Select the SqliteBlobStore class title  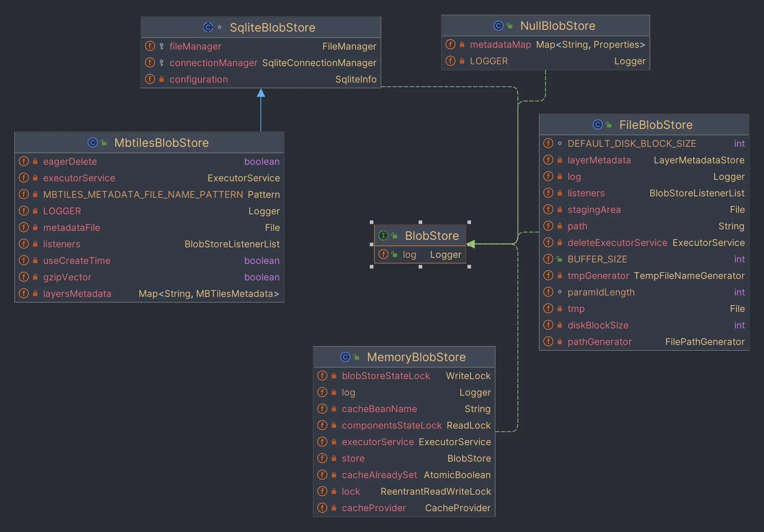[x=272, y=27]
